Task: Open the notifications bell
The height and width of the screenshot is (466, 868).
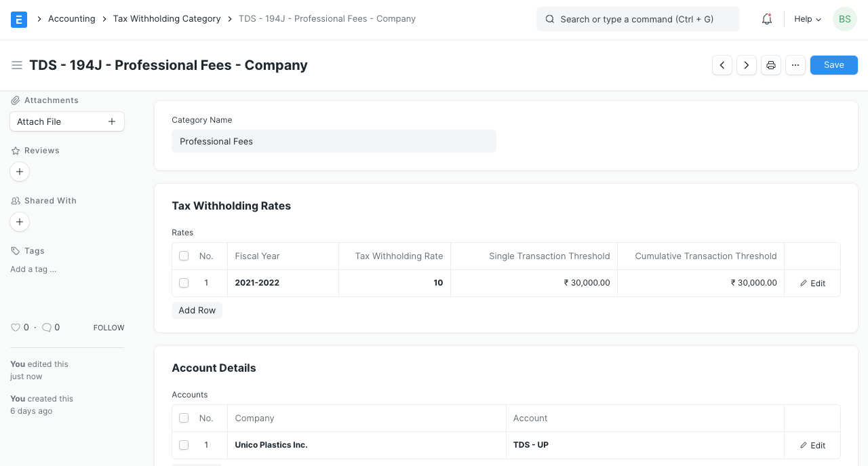Action: [x=767, y=19]
